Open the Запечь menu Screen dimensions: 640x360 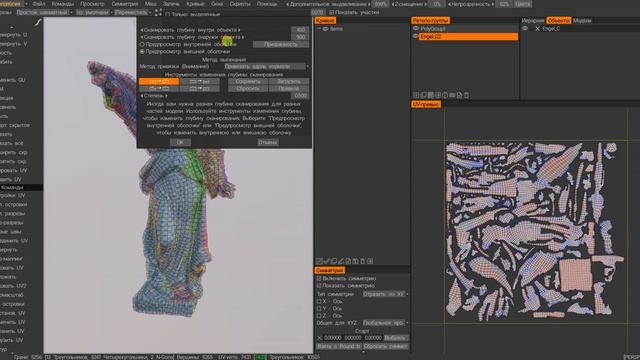click(x=171, y=4)
